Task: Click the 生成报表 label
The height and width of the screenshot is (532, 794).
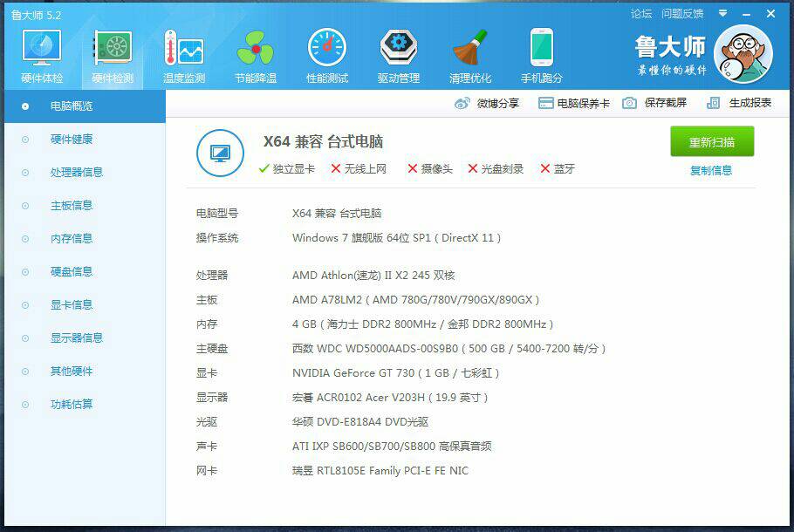Action: click(x=750, y=103)
